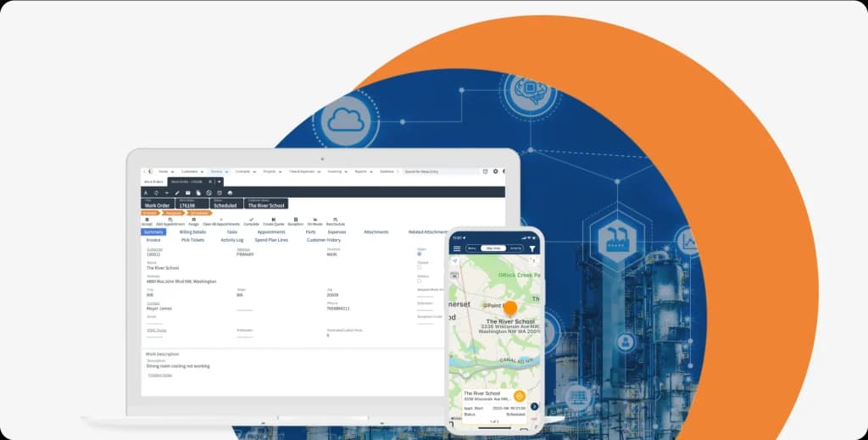Open the Pick Tickets tab
This screenshot has height=440, width=868.
192,240
